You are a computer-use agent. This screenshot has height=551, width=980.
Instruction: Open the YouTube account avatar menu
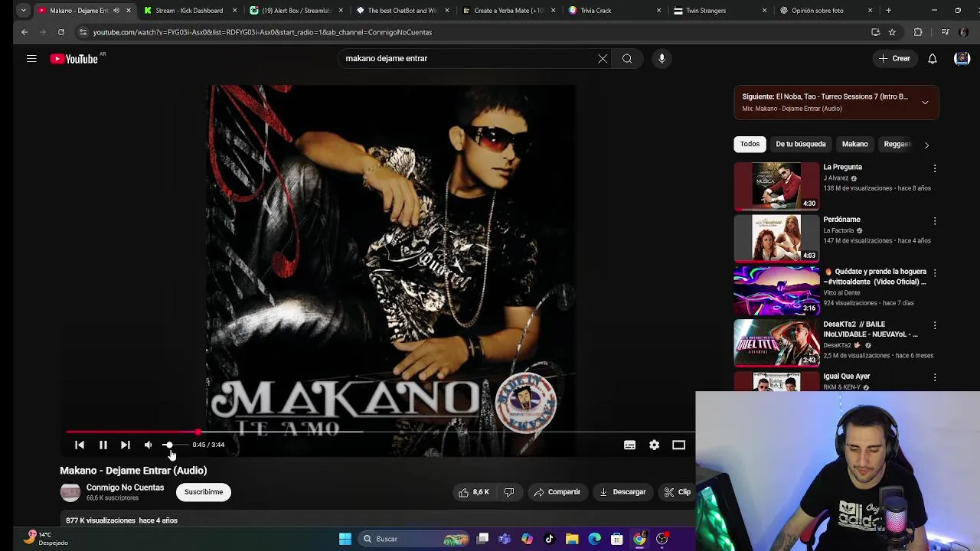962,58
